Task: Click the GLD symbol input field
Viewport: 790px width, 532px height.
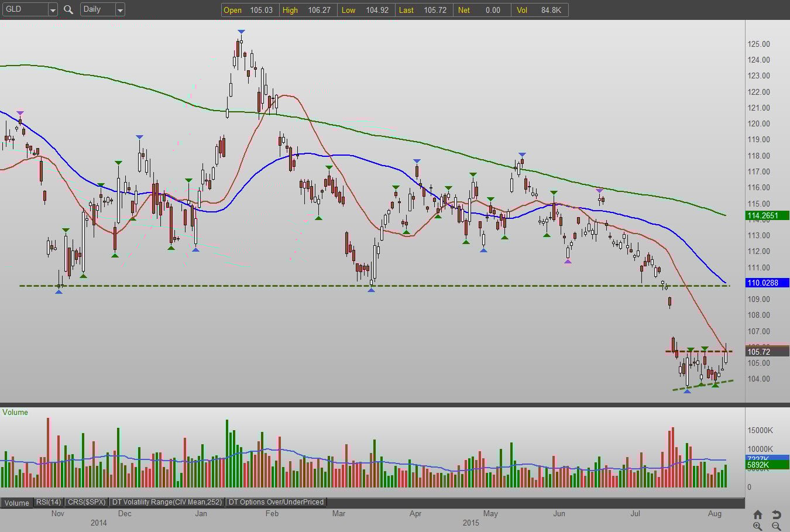Action: (x=25, y=9)
